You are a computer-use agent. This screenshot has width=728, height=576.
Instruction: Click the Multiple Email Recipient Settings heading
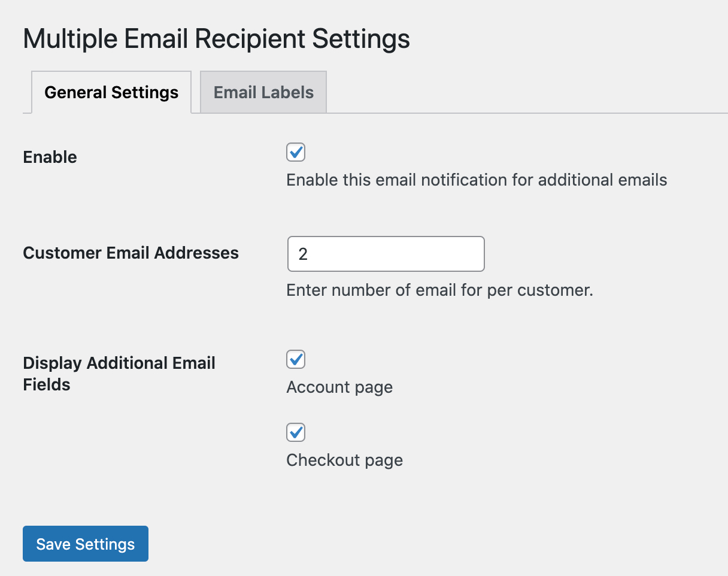point(217,39)
